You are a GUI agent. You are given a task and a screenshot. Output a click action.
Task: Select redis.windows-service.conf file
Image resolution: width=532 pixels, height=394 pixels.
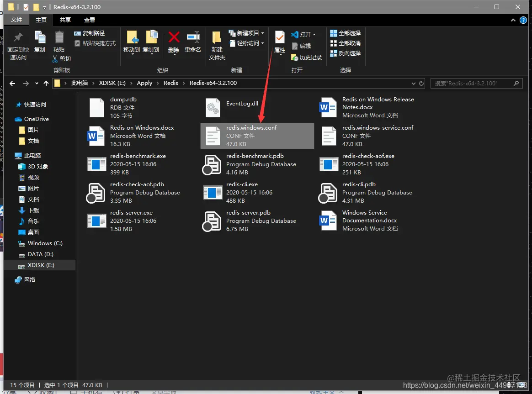point(373,136)
